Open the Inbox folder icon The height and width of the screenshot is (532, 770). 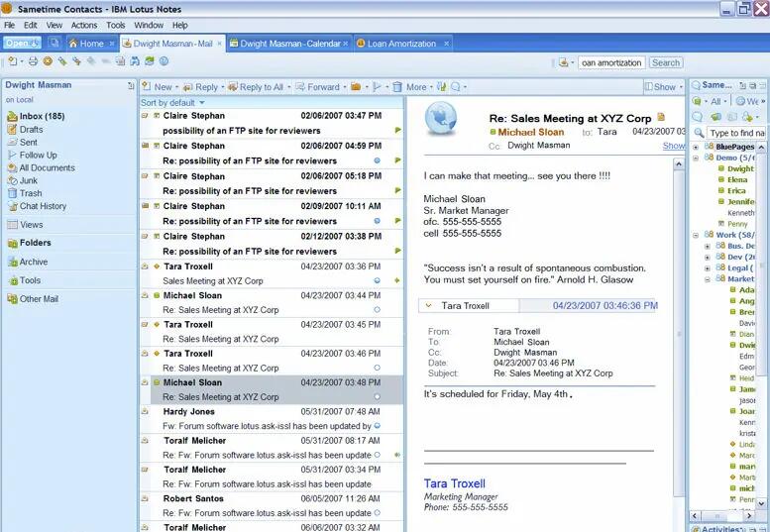click(x=12, y=117)
